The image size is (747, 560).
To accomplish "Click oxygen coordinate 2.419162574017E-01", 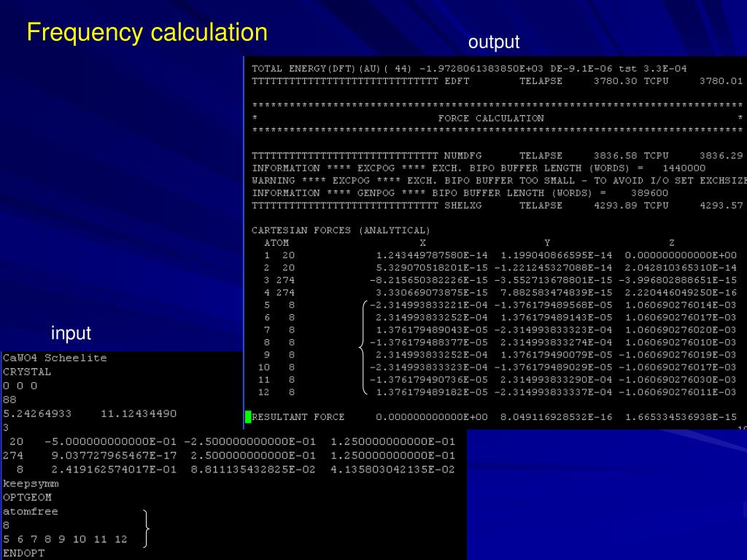I will tap(114, 470).
